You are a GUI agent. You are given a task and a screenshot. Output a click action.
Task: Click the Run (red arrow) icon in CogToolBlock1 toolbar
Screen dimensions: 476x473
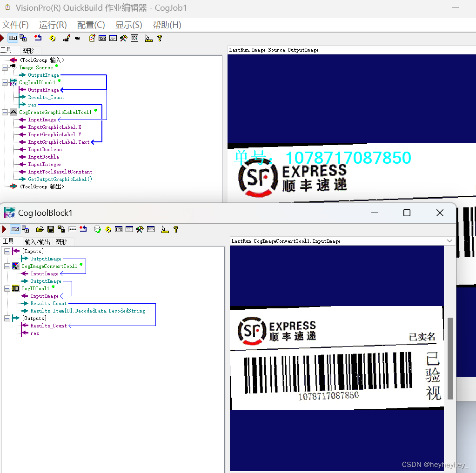[4, 229]
